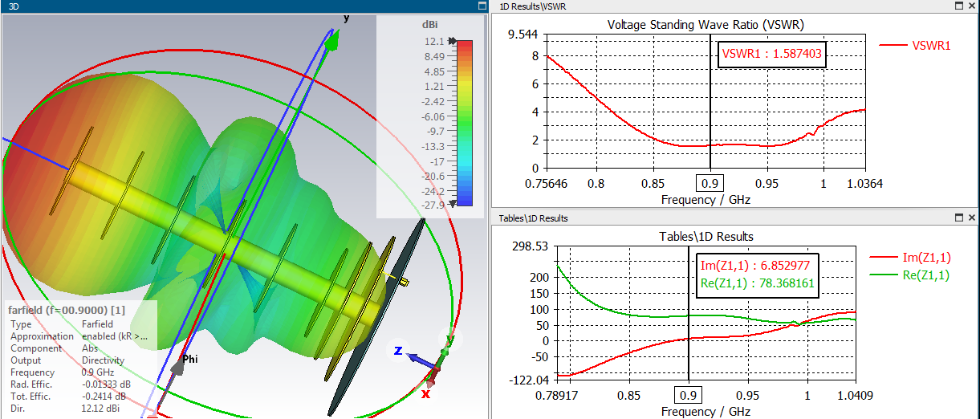
Task: Maximize the 1D Results\VSWR pane
Action: click(x=959, y=6)
